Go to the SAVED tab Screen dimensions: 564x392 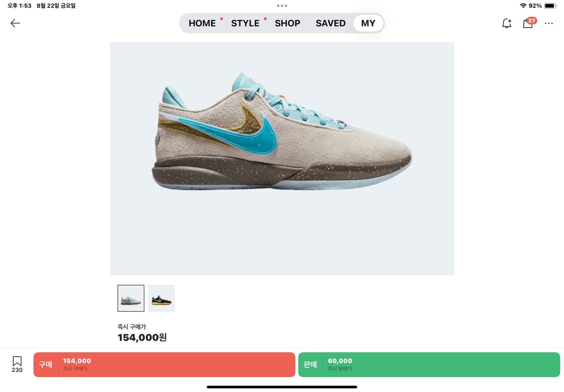[330, 24]
